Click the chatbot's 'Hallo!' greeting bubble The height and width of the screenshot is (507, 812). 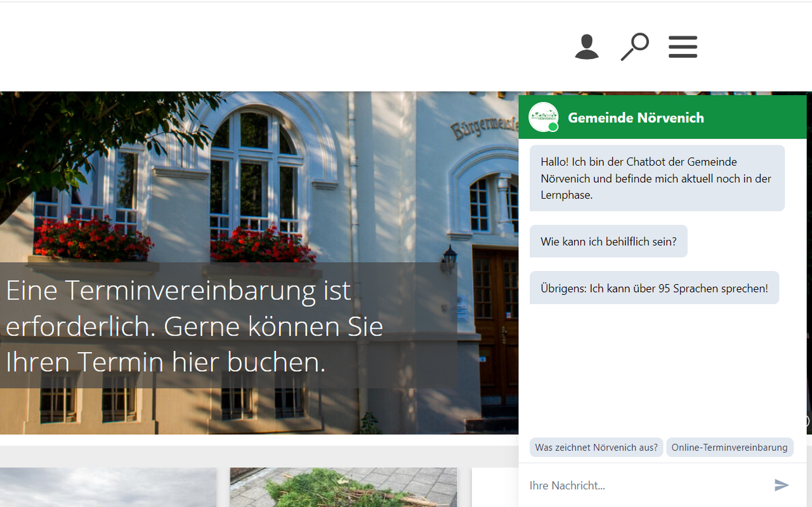(x=657, y=178)
